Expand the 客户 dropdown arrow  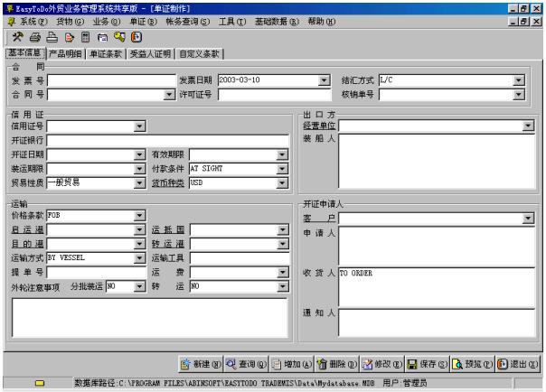tap(528, 219)
